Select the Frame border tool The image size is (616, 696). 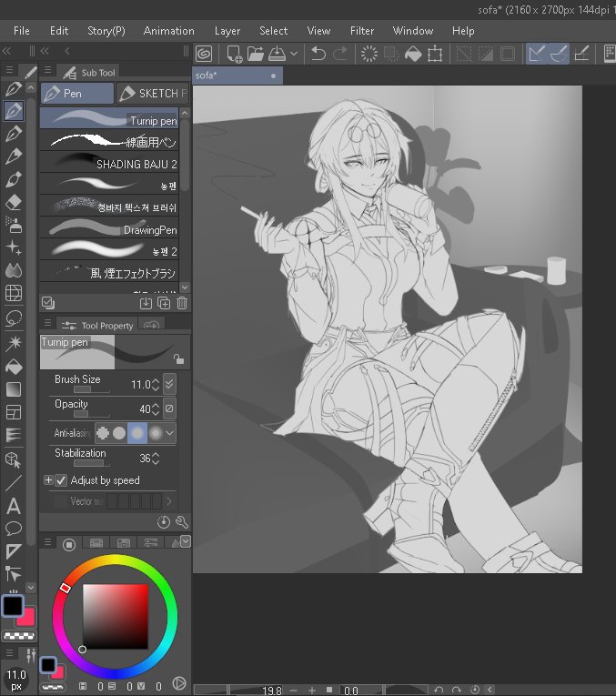click(x=14, y=412)
